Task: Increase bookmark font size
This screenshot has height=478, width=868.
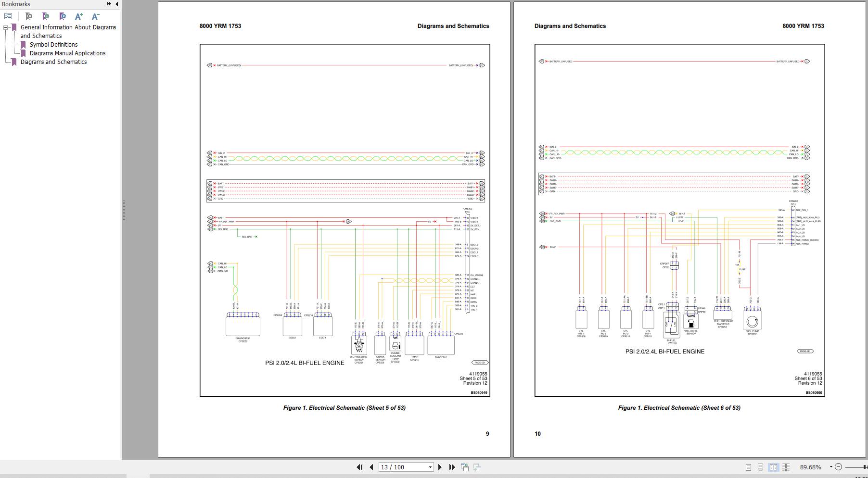Action: [x=79, y=16]
